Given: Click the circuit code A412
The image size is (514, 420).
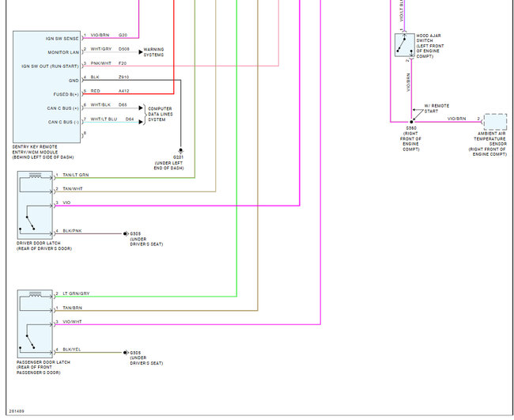Looking at the screenshot, I should tap(123, 91).
